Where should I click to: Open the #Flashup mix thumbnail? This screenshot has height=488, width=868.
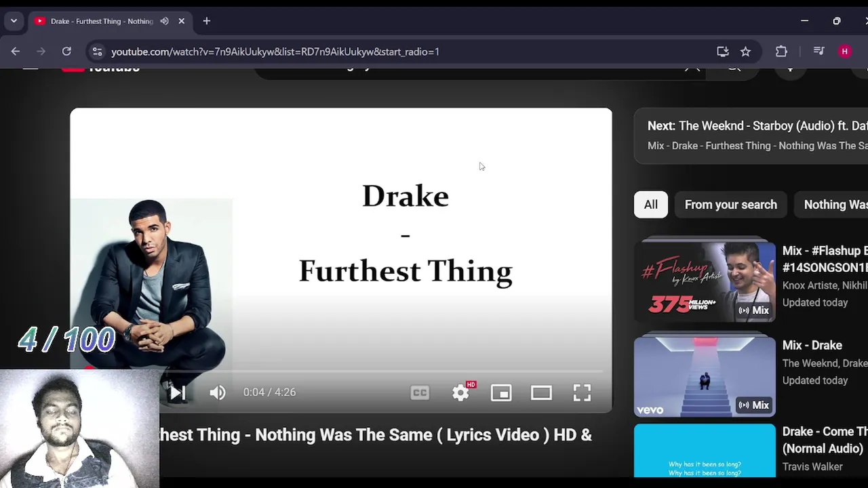(705, 282)
